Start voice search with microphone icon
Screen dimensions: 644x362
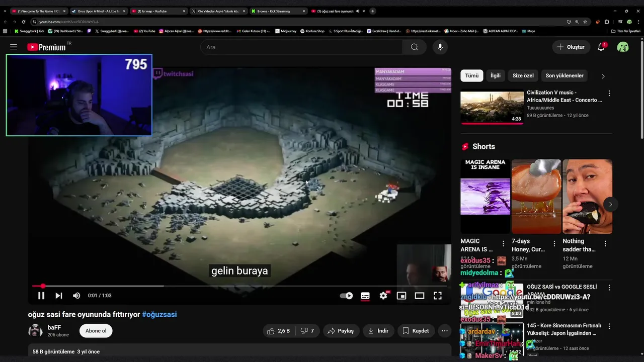pyautogui.click(x=440, y=47)
